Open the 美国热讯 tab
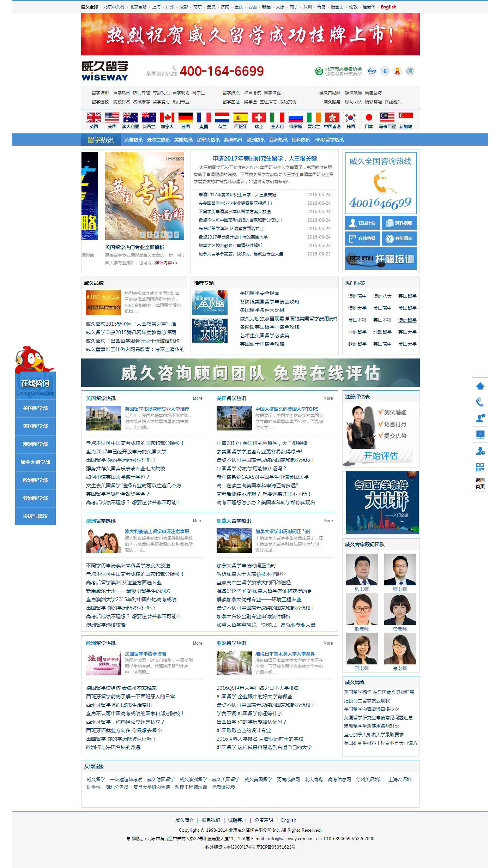The width and height of the screenshot is (501, 868). click(x=183, y=140)
